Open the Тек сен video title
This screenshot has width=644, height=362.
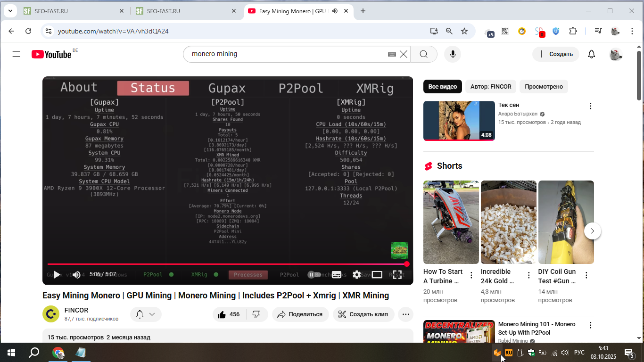click(509, 105)
